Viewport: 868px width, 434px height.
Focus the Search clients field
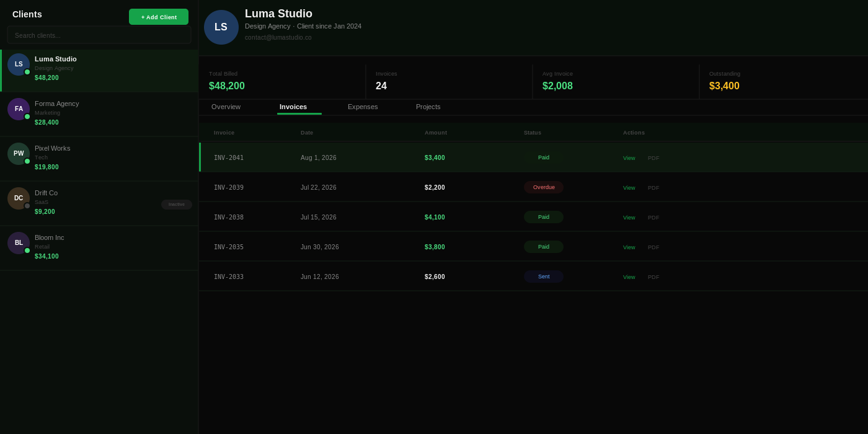pyautogui.click(x=99, y=35)
